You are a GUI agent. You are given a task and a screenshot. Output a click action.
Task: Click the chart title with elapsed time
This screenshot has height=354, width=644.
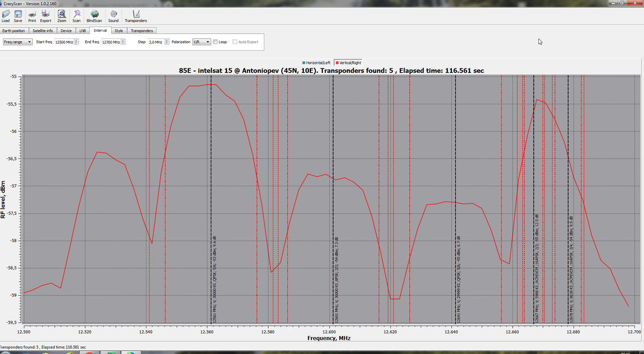click(x=332, y=71)
